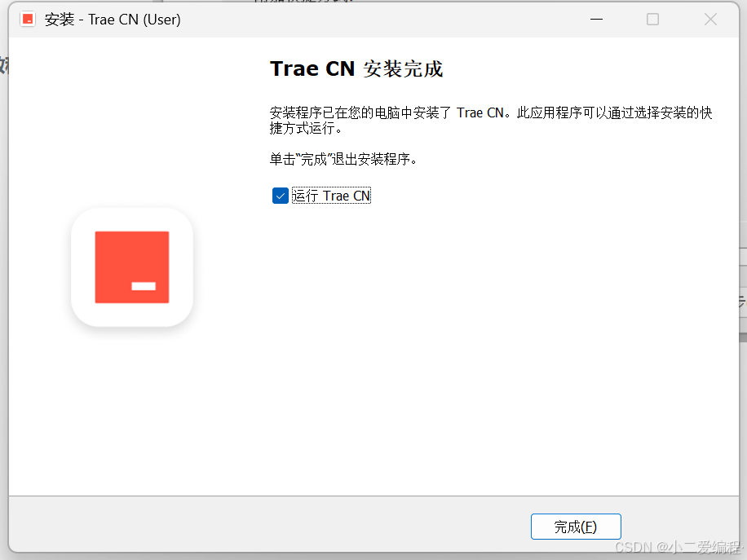The height and width of the screenshot is (560, 747).
Task: Click the background window text at left edge
Action: 4,65
